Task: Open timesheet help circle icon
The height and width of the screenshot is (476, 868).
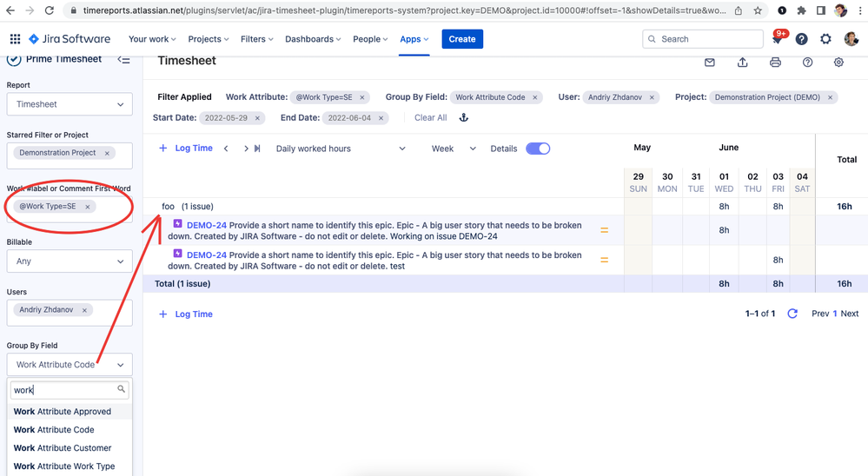Action: [808, 63]
